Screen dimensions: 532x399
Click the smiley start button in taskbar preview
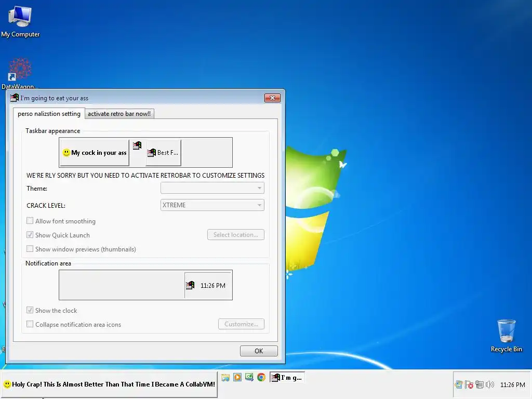[95, 153]
